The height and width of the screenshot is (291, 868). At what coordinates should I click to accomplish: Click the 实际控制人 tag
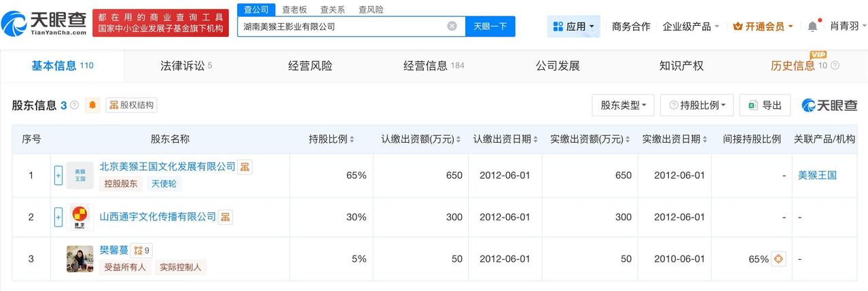tap(181, 267)
